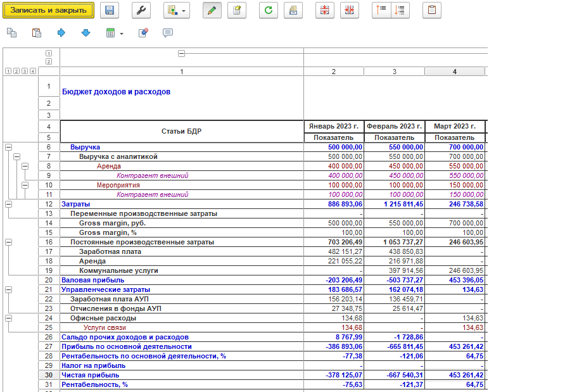Show row grouping level 4
This screenshot has height=392, width=584.
coord(33,71)
